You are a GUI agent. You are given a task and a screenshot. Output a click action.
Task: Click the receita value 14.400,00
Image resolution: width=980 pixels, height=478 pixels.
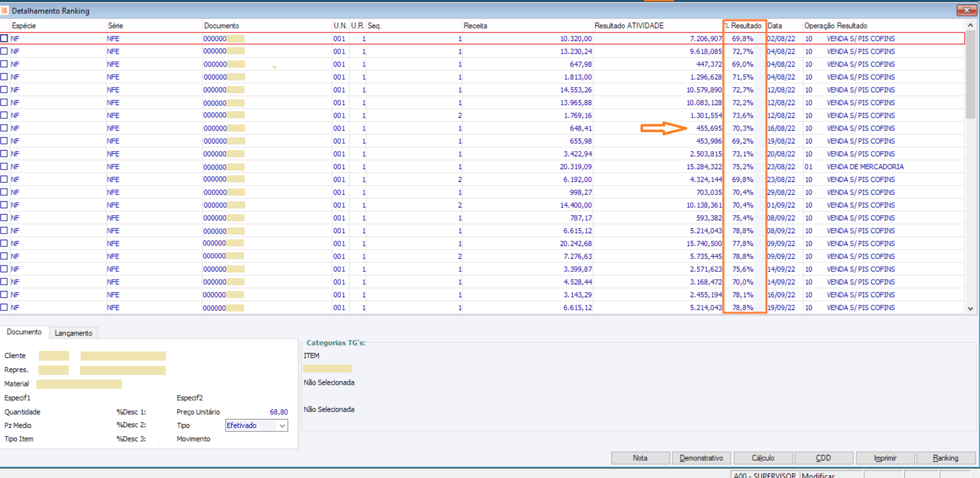tap(576, 205)
